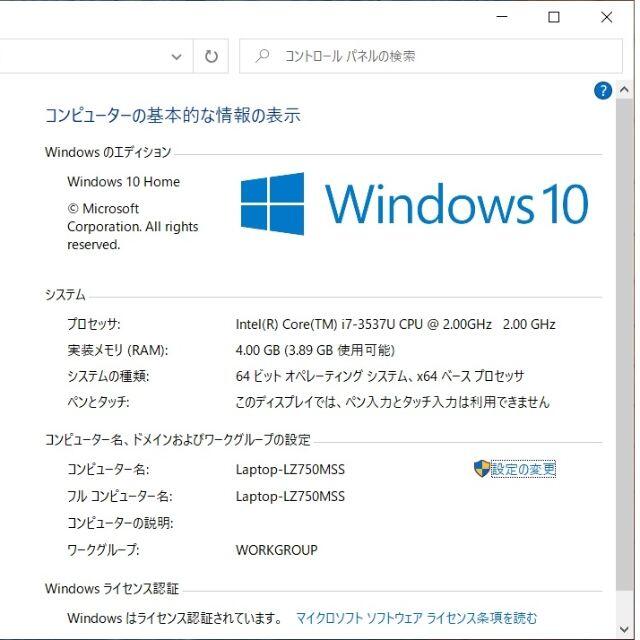Image resolution: width=640 pixels, height=640 pixels.
Task: Click the Windows ライセンス認証 section heading
Action: click(x=112, y=589)
